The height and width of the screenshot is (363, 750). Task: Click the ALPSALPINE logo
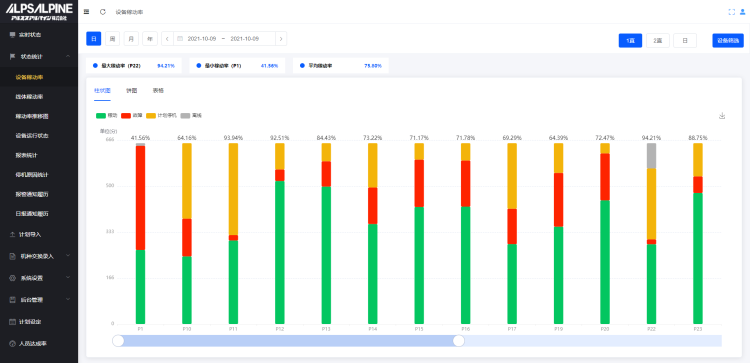tap(39, 11)
